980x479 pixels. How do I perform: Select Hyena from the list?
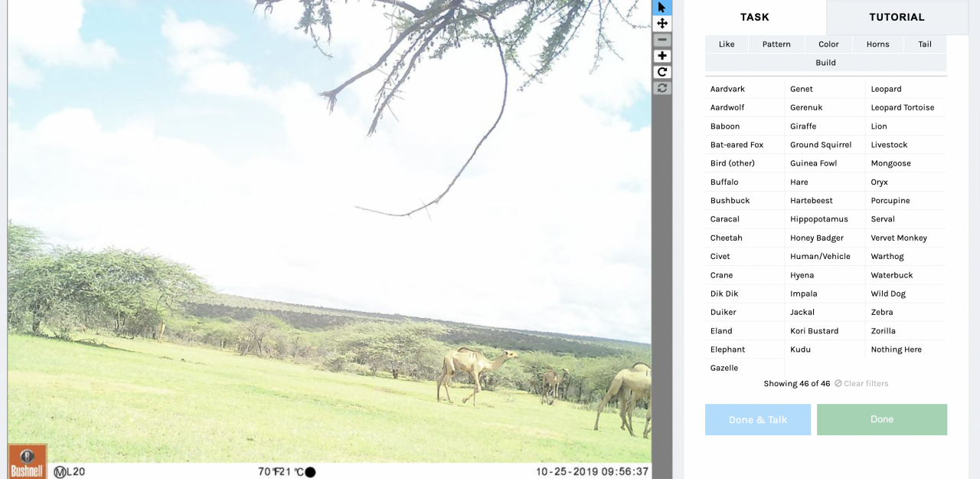(825, 275)
